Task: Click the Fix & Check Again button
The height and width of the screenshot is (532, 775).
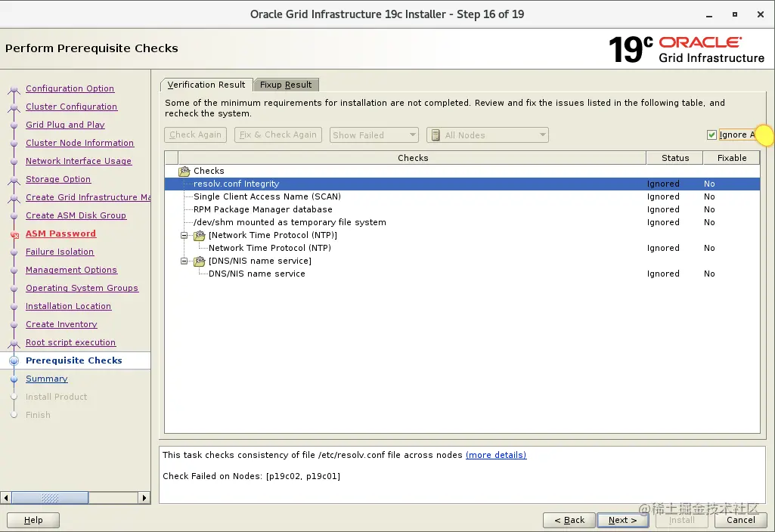Action: pyautogui.click(x=277, y=135)
